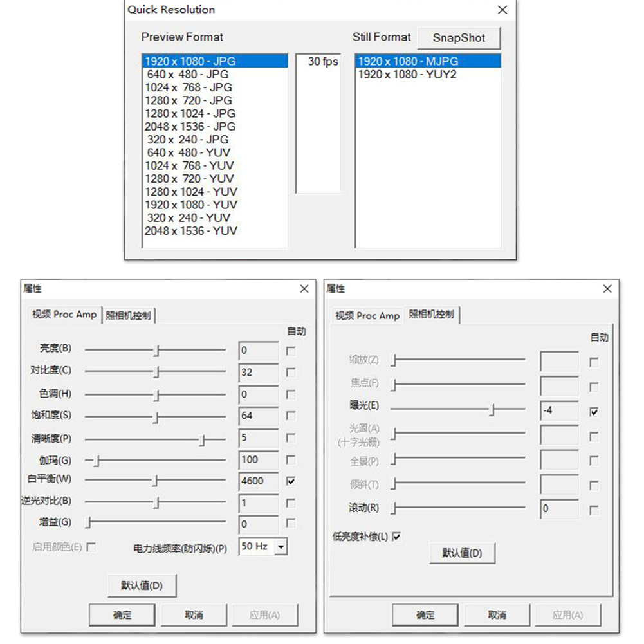The height and width of the screenshot is (644, 644).
Task: Uncheck the 低亮度补偿 checkbox
Action: (396, 537)
